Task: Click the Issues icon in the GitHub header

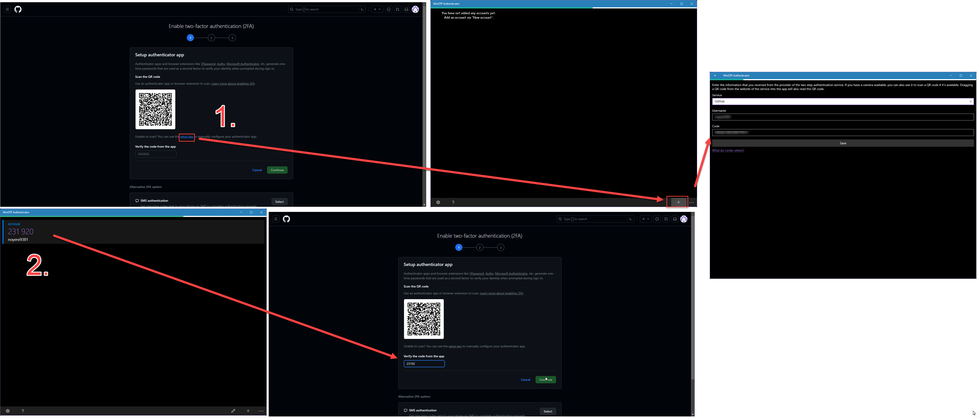Action: pos(388,9)
